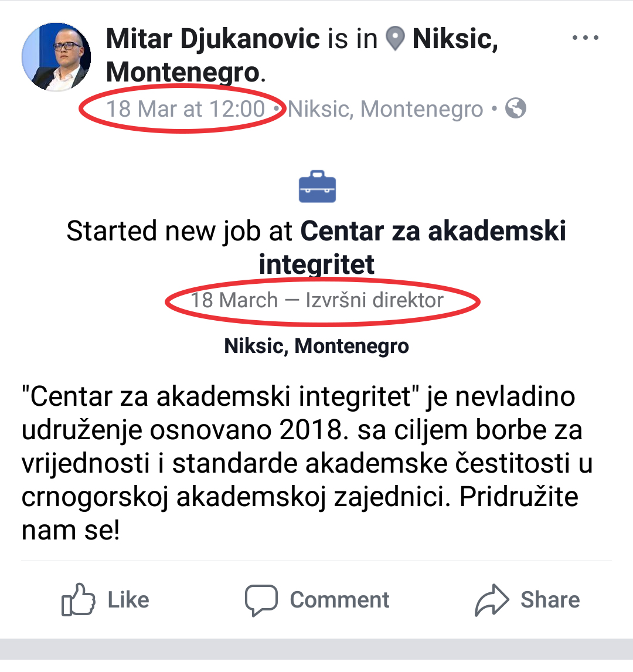Screen dimensions: 633x672
Task: Click the 18 Mar at 12:00 timestamp
Action: pyautogui.click(x=185, y=109)
